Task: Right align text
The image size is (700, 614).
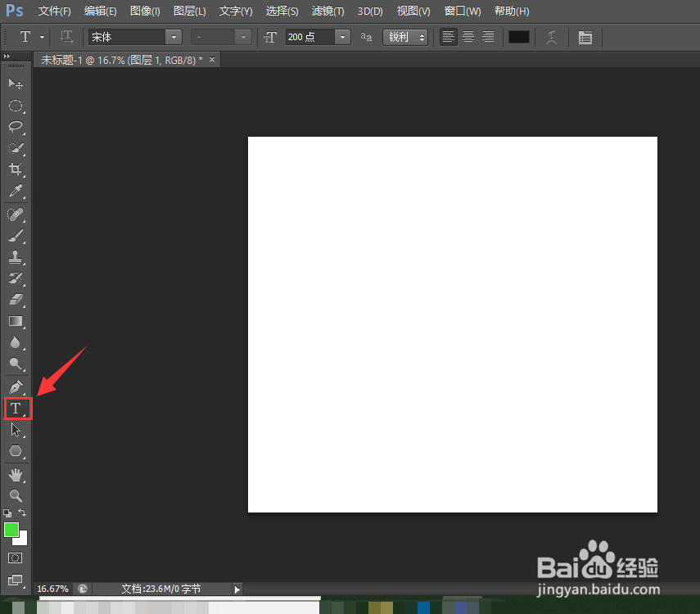Action: pos(488,37)
